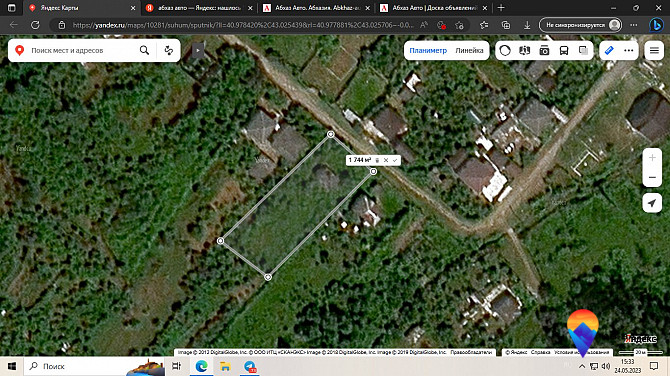The height and width of the screenshot is (376, 670).
Task: Open the Правообладатели link
Action: coord(471,352)
